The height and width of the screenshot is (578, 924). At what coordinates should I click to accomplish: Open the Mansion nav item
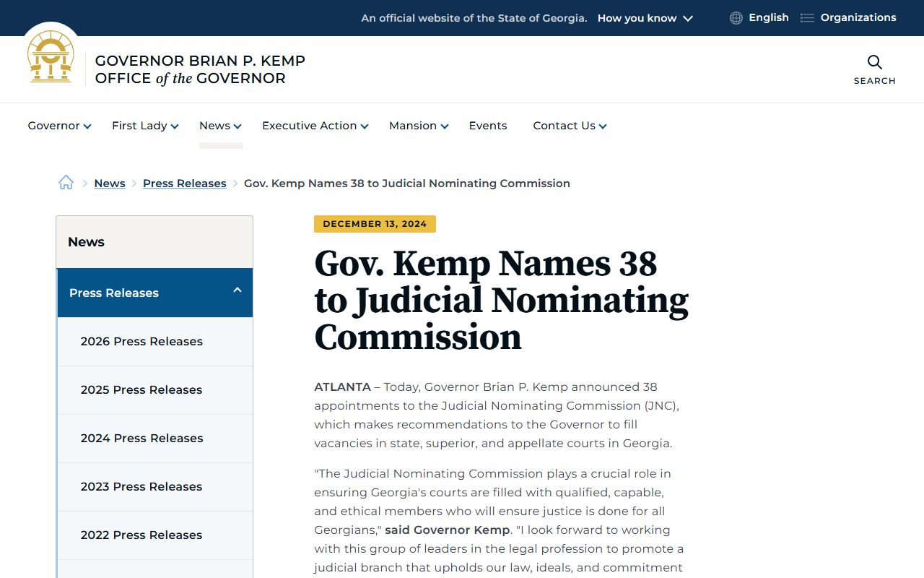click(x=413, y=126)
